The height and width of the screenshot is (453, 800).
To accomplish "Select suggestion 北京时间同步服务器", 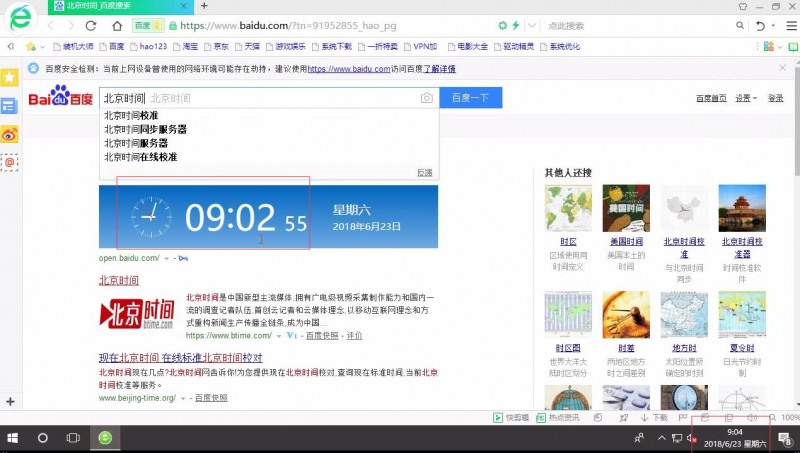I will [x=145, y=129].
